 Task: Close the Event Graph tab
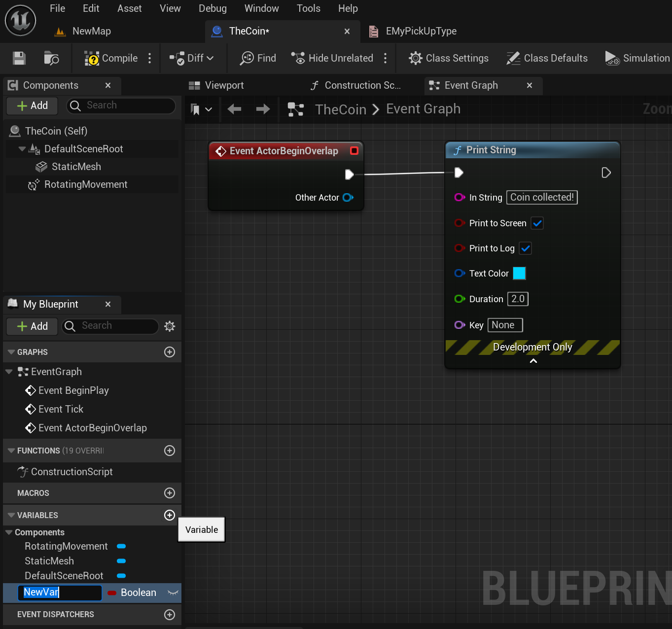(530, 85)
